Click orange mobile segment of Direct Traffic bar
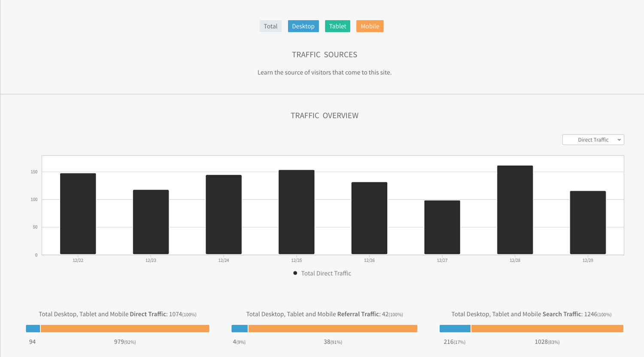Screen dimensions: 644x357 coord(125,329)
